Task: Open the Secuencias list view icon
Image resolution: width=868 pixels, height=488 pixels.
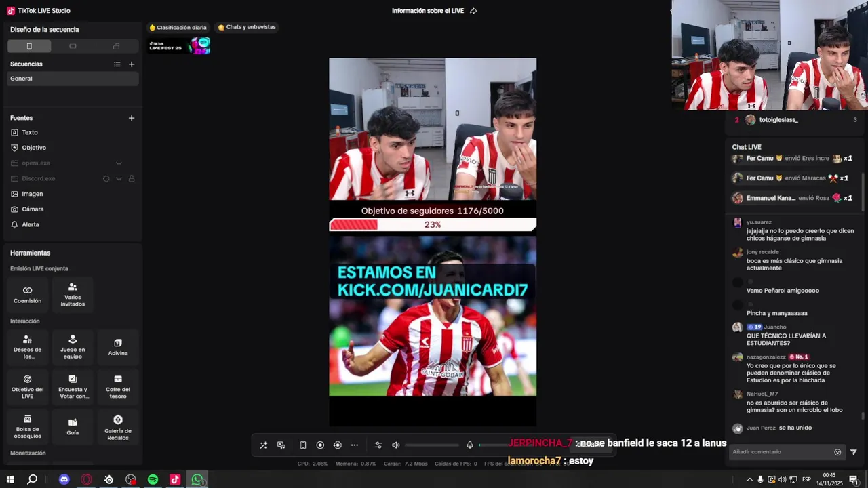Action: pos(117,64)
